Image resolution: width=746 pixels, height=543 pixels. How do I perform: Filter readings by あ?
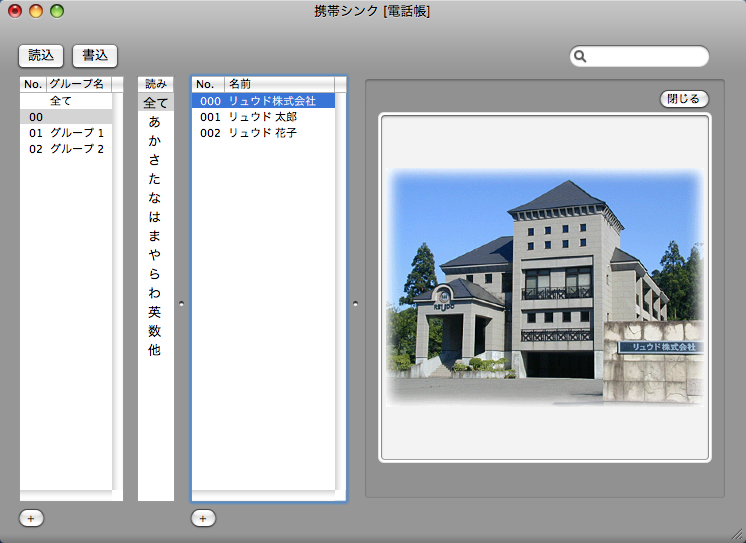[x=155, y=121]
